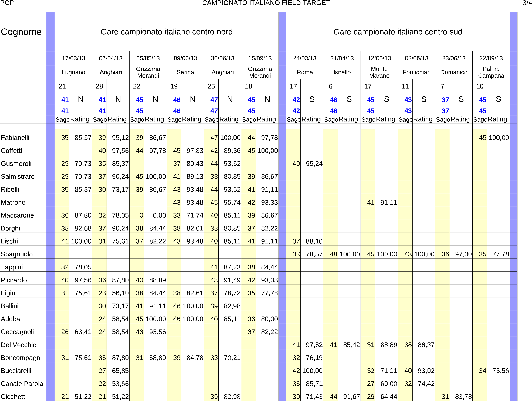Viewport: 532px width, 401px height.
Task: Click the Domanico venue cell
Action: [454, 72]
